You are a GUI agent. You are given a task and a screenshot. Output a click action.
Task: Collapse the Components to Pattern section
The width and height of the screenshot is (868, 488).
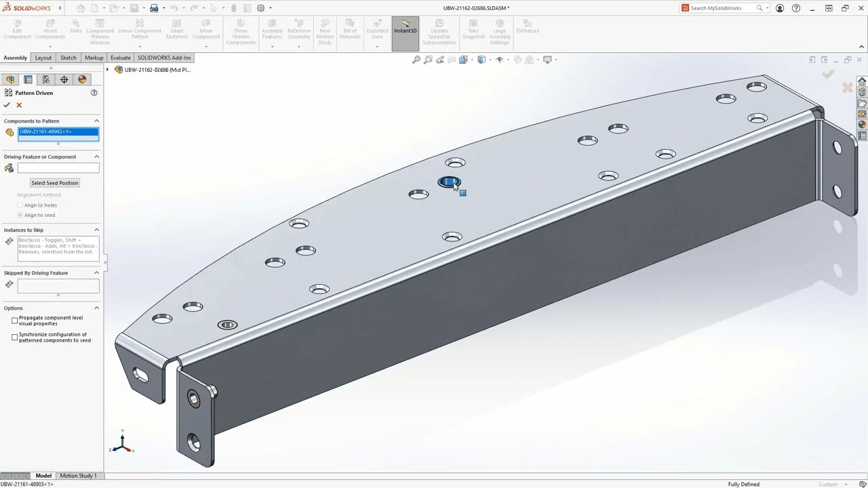click(x=96, y=121)
